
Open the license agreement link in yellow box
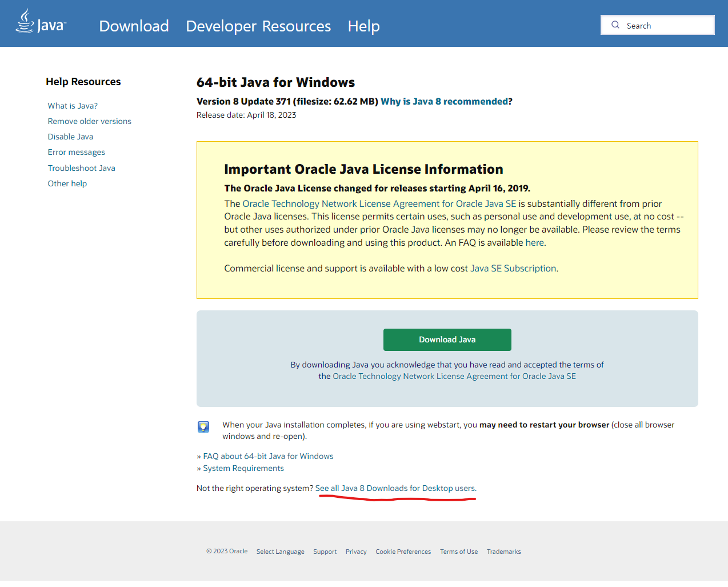click(x=379, y=203)
